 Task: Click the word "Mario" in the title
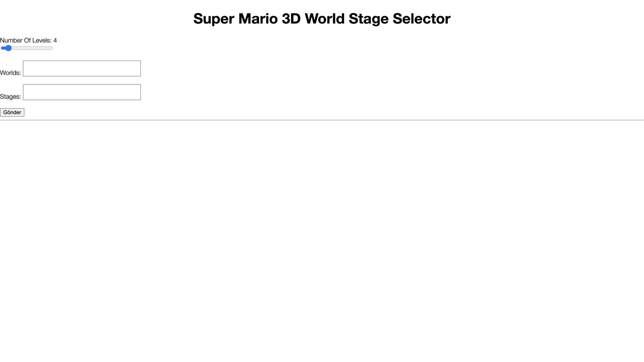[x=258, y=19]
